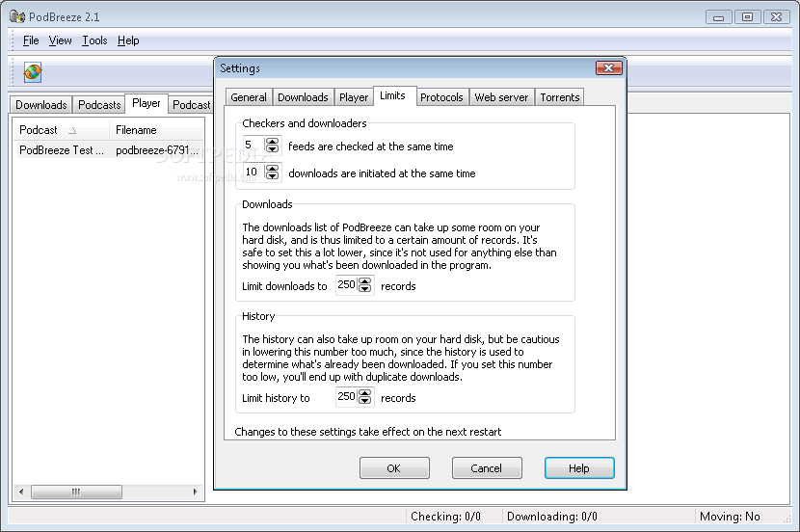Click the PodBreeze app icon in title bar
Viewport: 800px width, 532px height.
point(17,16)
